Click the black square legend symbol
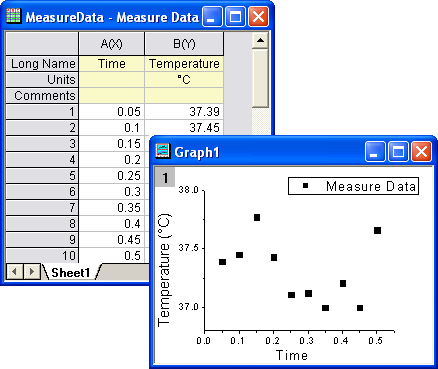The height and width of the screenshot is (369, 438). pyautogui.click(x=306, y=186)
